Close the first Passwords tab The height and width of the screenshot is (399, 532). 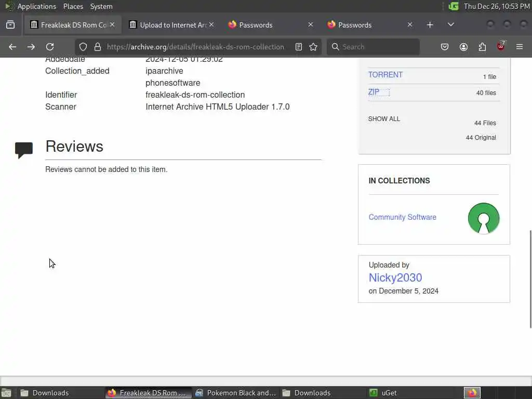coord(310,25)
